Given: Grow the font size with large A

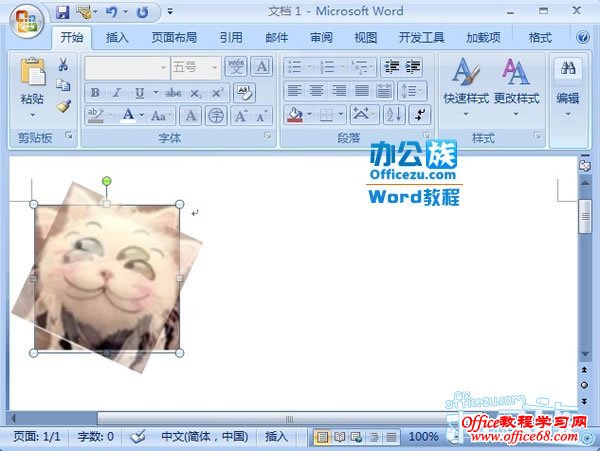Looking at the screenshot, I should 241,116.
